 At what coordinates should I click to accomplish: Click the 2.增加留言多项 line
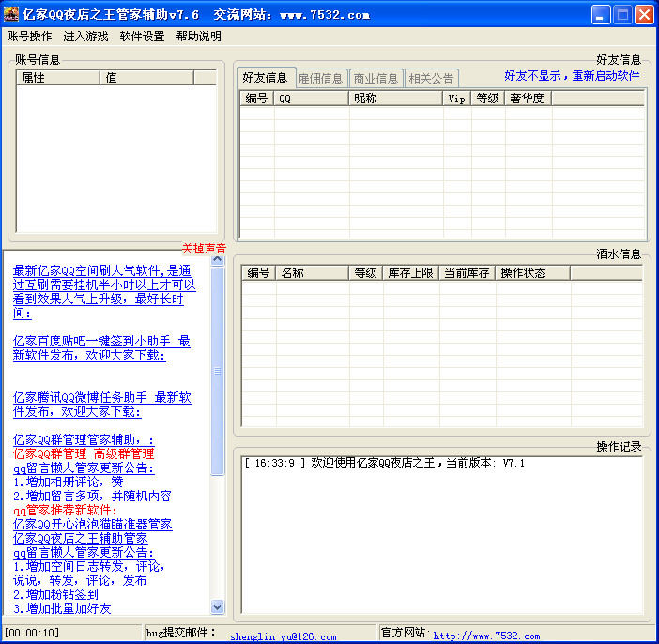(x=92, y=496)
